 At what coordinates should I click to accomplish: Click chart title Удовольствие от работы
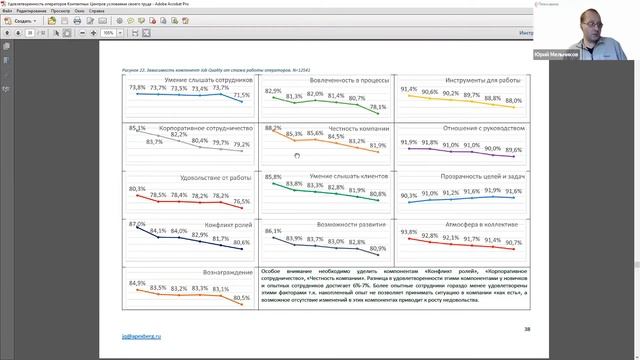(x=216, y=178)
